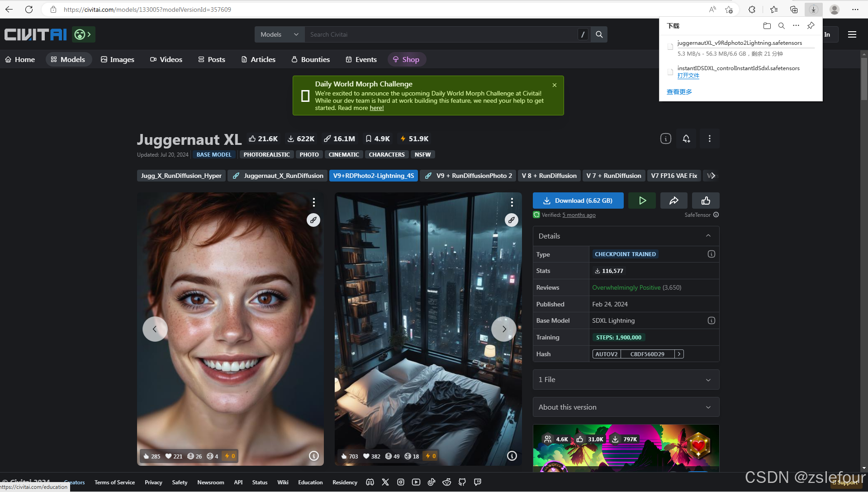Screen dimensions: 868x492
Task: Open browser downloads toolbar icon
Action: point(813,9)
